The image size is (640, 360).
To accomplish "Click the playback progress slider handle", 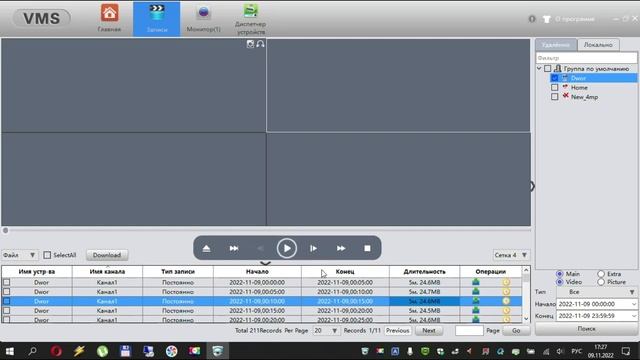I will click(x=5, y=230).
